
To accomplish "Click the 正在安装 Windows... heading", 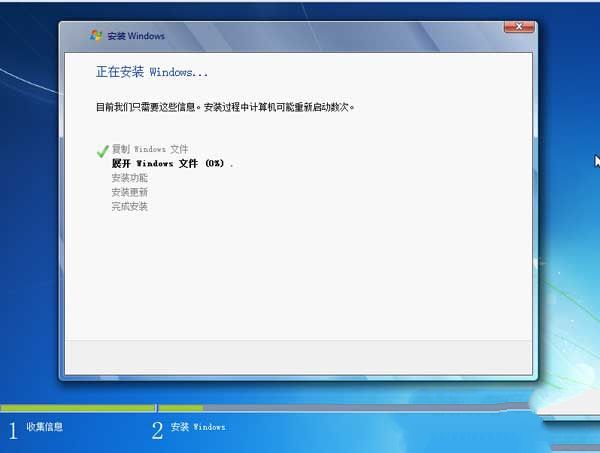I will (151, 72).
